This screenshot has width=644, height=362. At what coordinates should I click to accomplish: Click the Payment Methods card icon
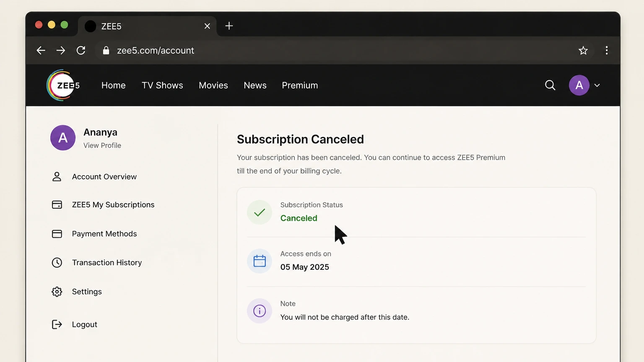point(57,234)
